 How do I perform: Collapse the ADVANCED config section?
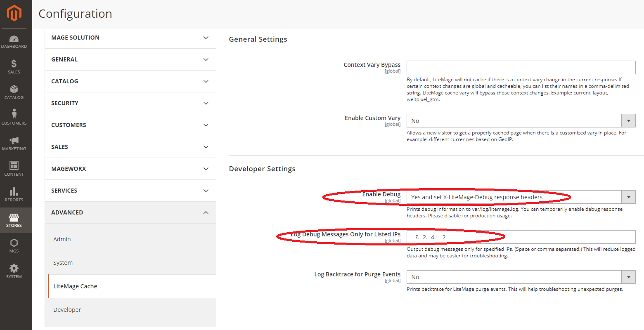[130, 212]
